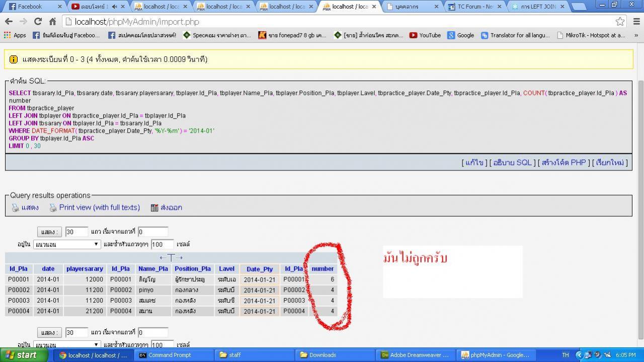The height and width of the screenshot is (362, 644).
Task: Open the ขาย fonepad7 8 gb bookmark
Action: click(292, 35)
